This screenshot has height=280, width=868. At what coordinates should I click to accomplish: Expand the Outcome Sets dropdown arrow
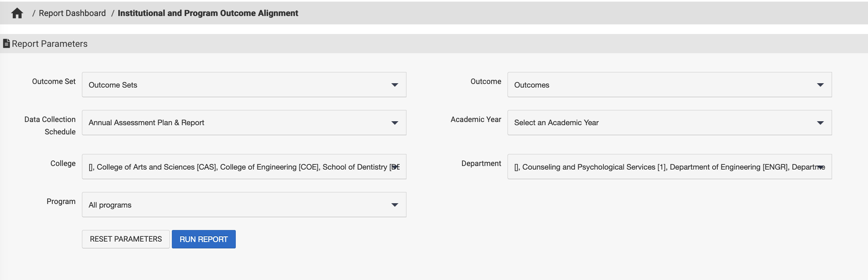[x=394, y=85]
